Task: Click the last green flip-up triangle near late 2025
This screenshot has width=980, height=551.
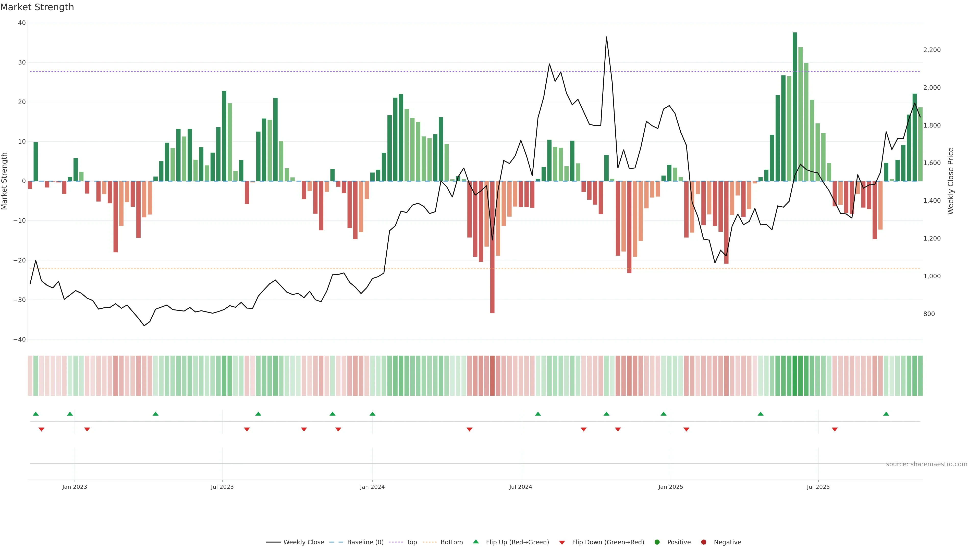Action: (x=886, y=414)
